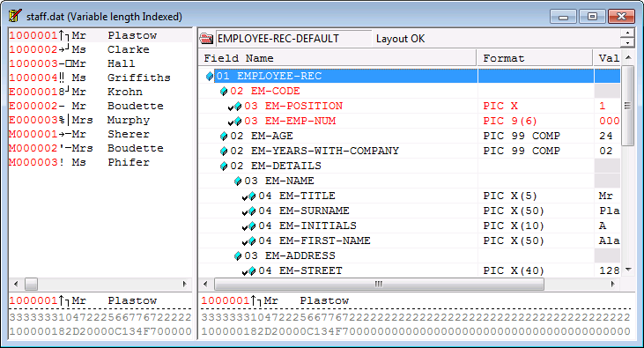Click the layout spinner down arrow
Viewport: 644px width, 348px height.
(627, 43)
